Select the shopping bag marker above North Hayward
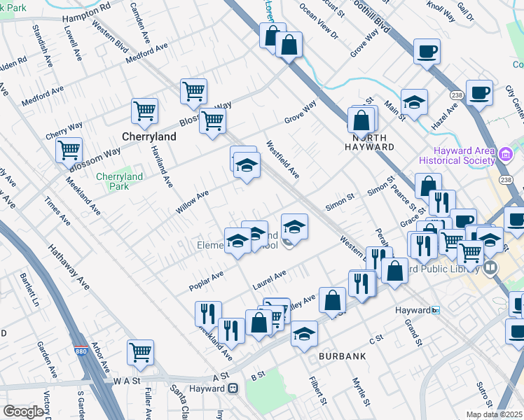The height and width of the screenshot is (420, 524). click(361, 120)
